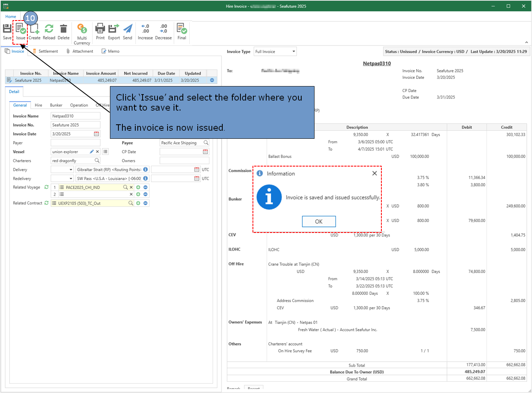Clear the Vessel field with its X
This screenshot has height=393, width=532.
pos(97,152)
